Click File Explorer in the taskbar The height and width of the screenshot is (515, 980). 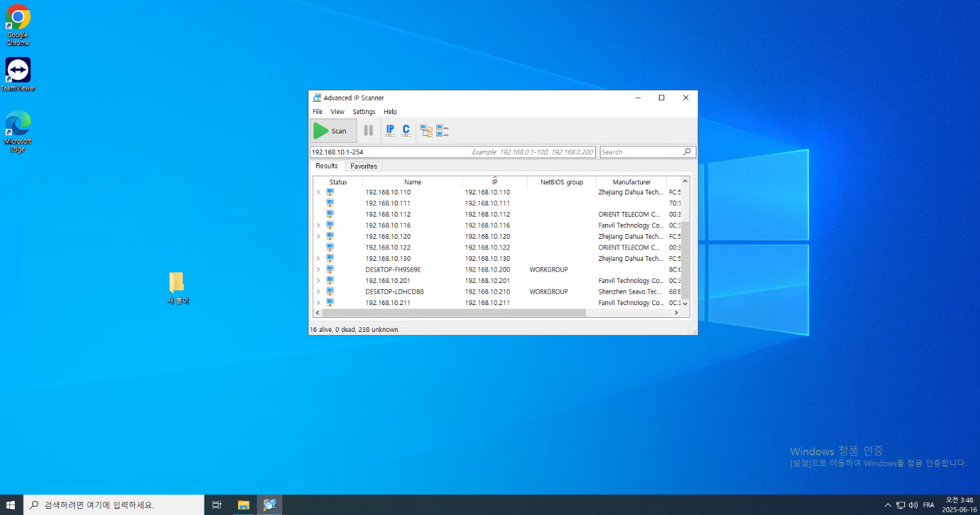click(243, 505)
